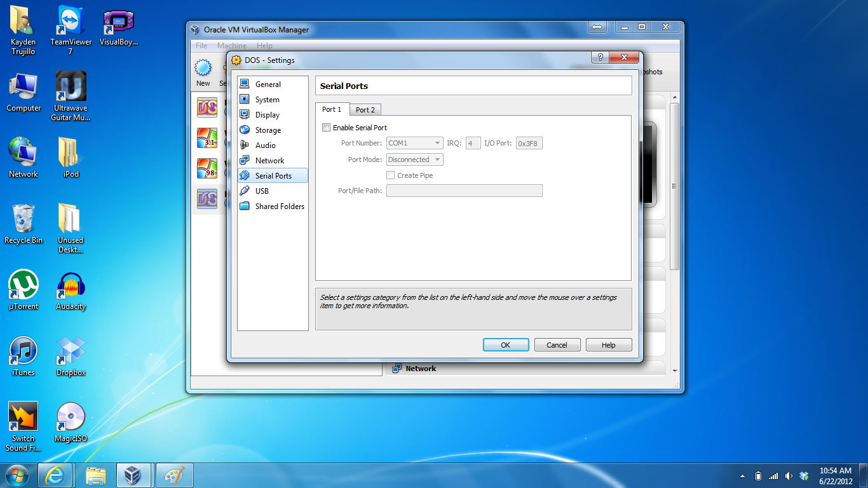Click the volume speaker tray icon

pyautogui.click(x=789, y=475)
